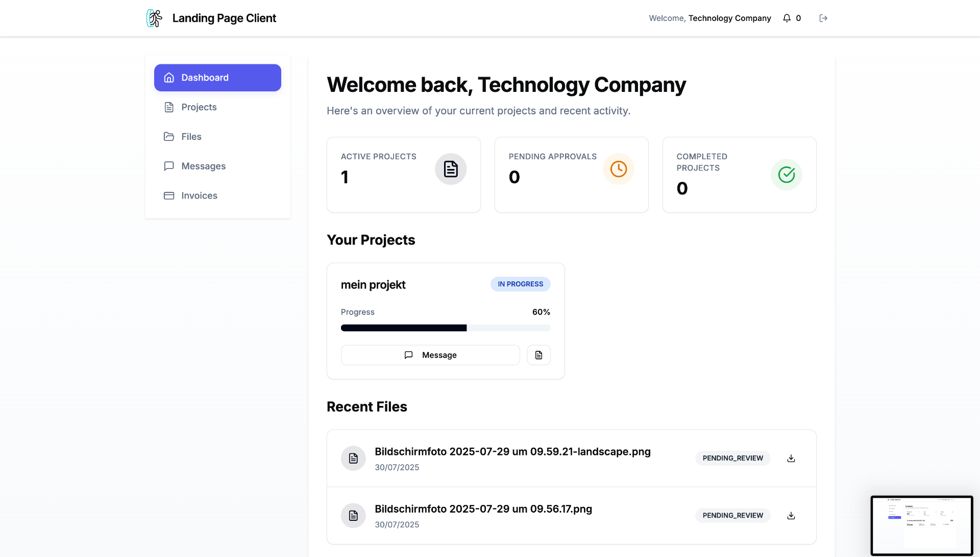Download Bildschirmfoto 2025-07-29 um 09.59.21-landscape.png
This screenshot has height=557, width=980.
coord(791,458)
